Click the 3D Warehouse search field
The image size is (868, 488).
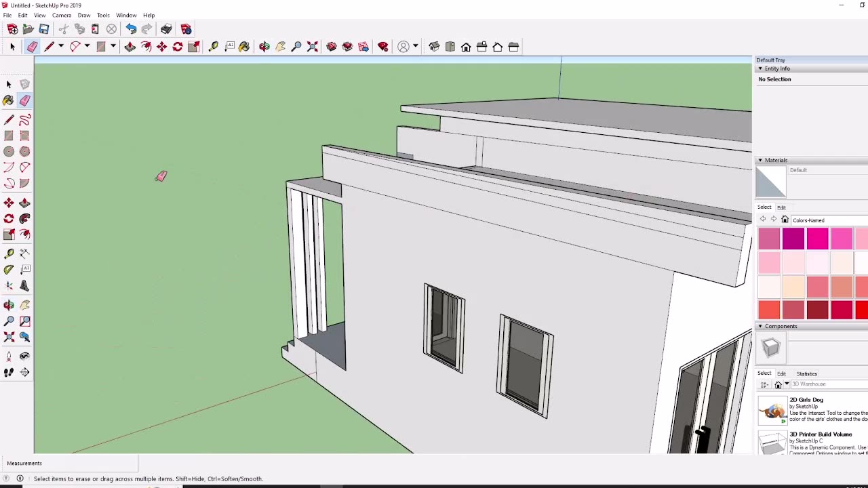coord(829,384)
